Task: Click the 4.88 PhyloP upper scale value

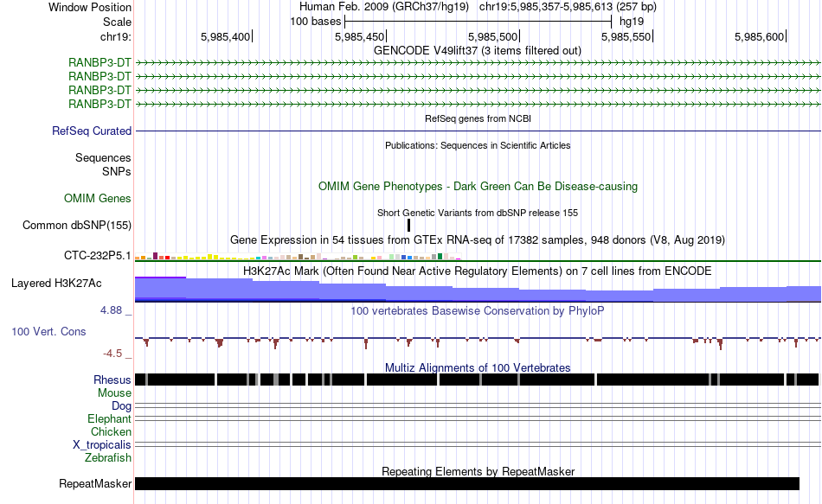Action: (111, 310)
